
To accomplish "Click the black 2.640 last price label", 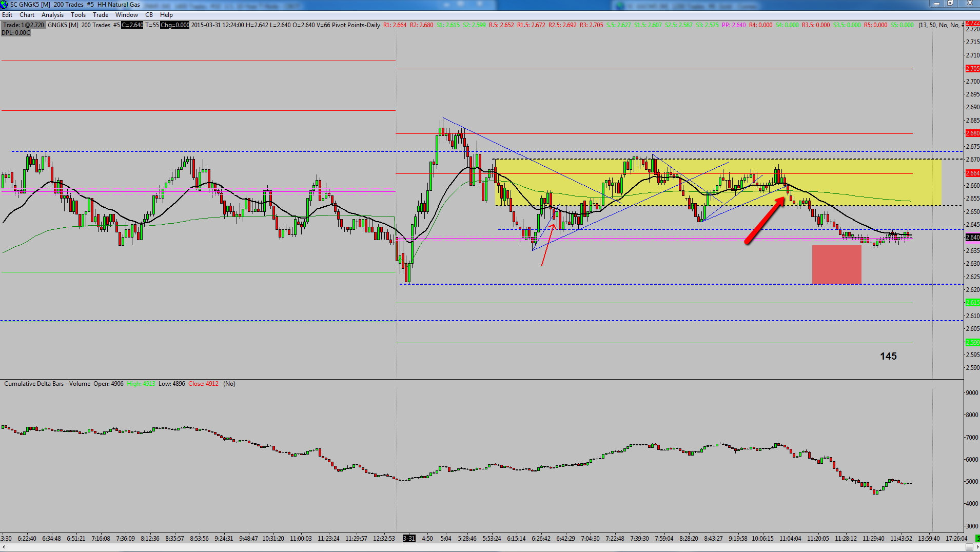I will pyautogui.click(x=972, y=238).
